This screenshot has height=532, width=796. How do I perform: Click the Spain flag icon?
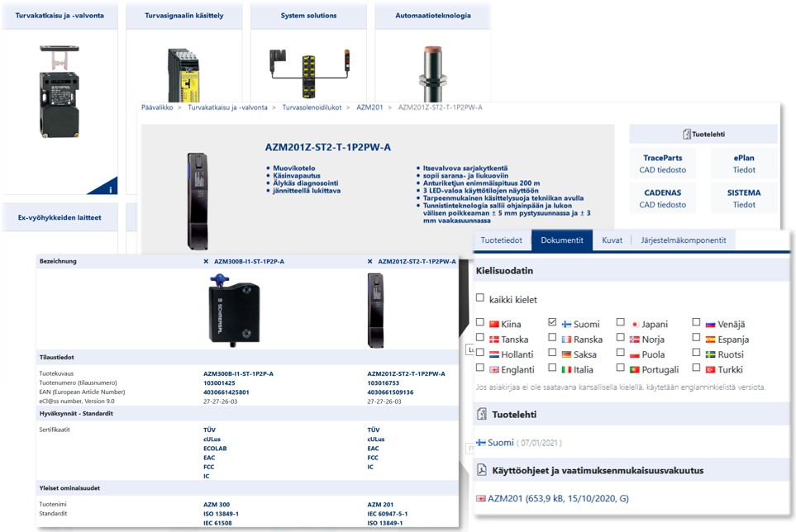(x=711, y=340)
